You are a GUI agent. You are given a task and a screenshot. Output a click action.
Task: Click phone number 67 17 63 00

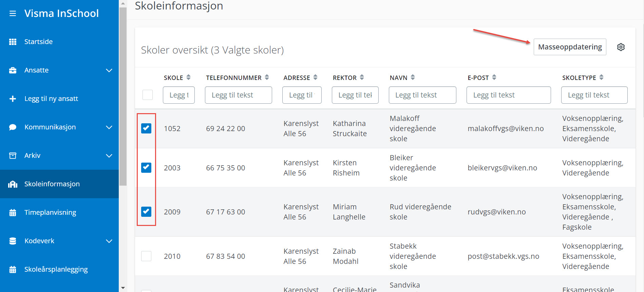pos(225,212)
